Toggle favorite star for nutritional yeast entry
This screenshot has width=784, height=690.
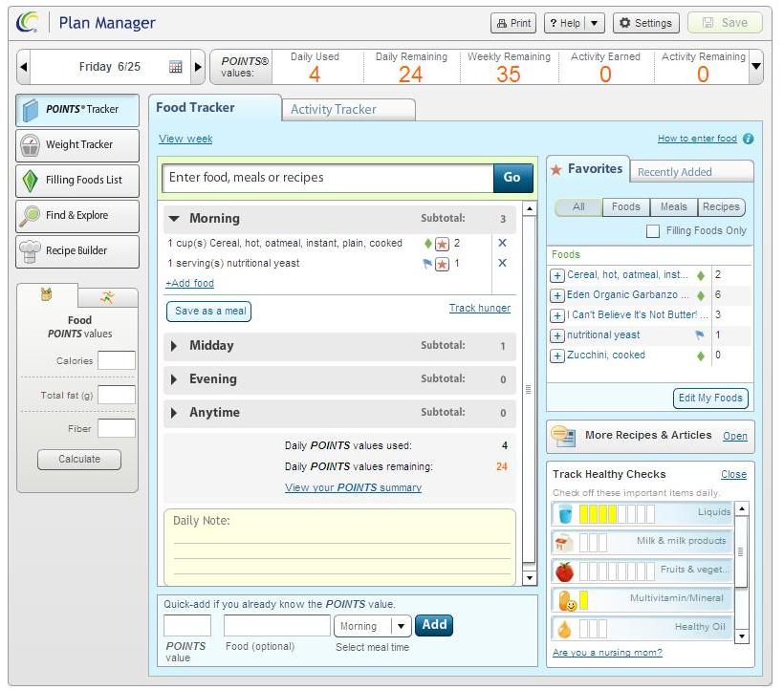(442, 264)
